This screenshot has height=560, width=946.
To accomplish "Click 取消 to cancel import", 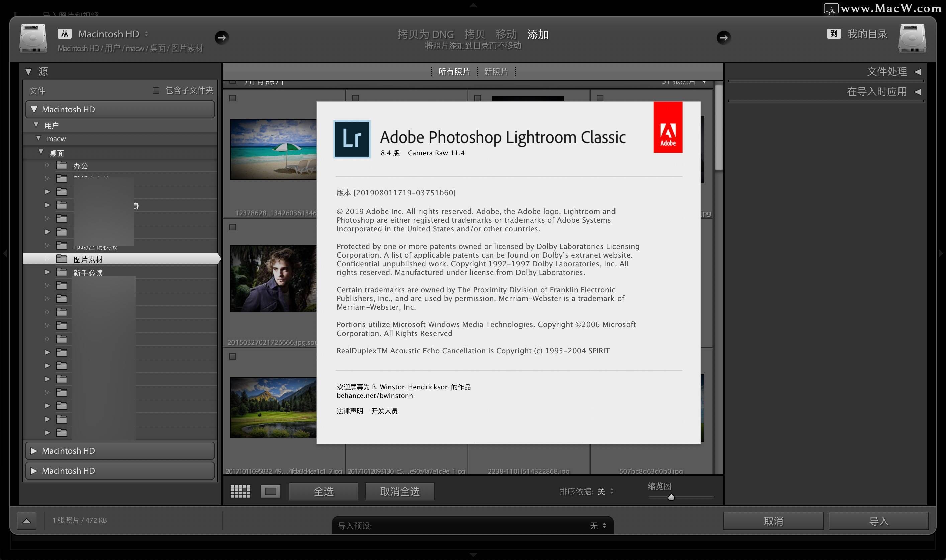I will click(773, 521).
